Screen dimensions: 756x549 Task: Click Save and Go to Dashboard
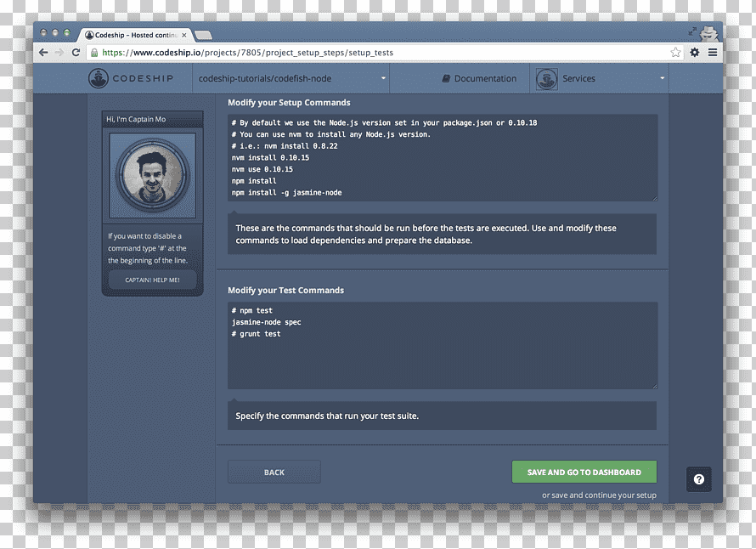point(584,472)
